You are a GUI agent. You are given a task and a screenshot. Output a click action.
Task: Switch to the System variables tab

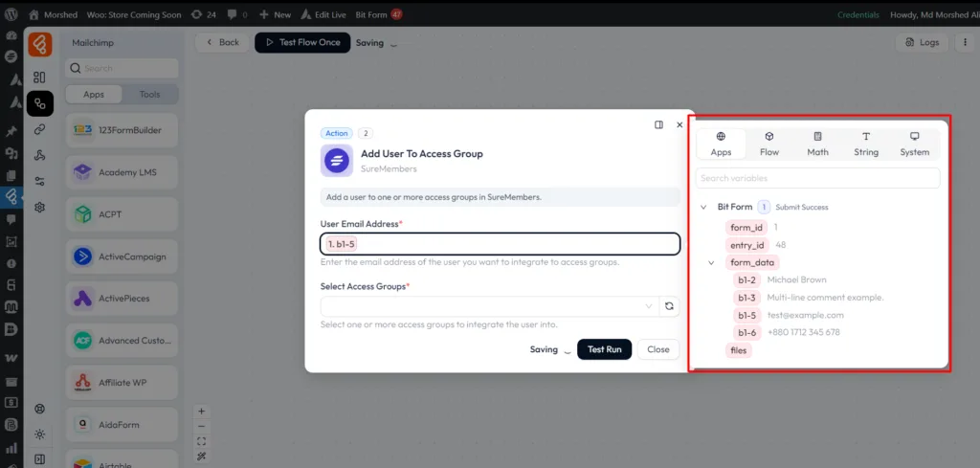tap(914, 144)
